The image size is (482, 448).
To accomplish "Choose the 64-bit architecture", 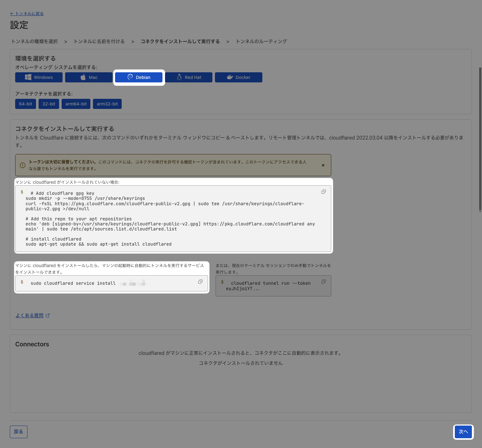I will (26, 104).
